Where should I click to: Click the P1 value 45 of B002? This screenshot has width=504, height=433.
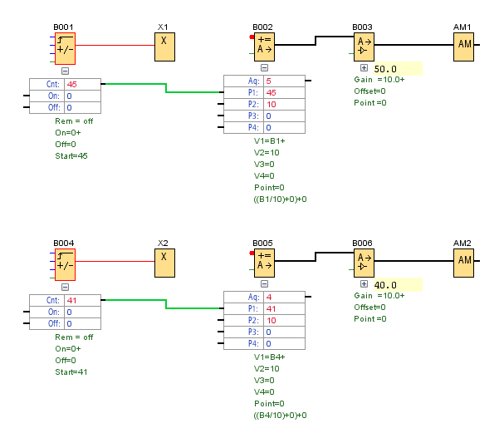(x=284, y=92)
